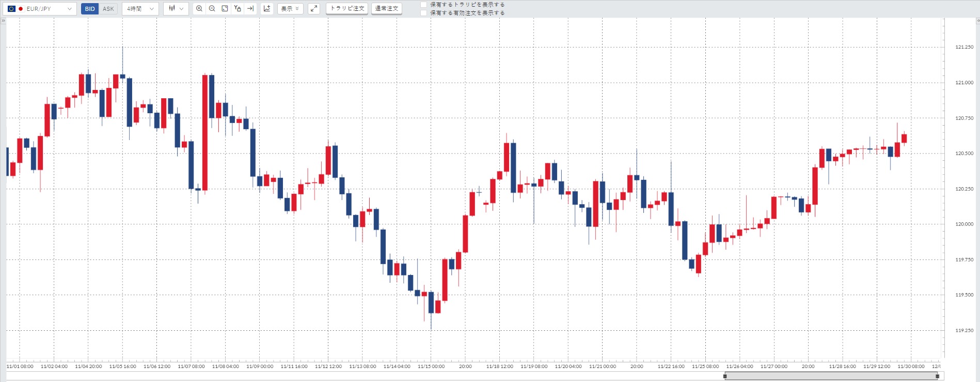
Task: Open the add indicator chart icon
Action: [267, 9]
